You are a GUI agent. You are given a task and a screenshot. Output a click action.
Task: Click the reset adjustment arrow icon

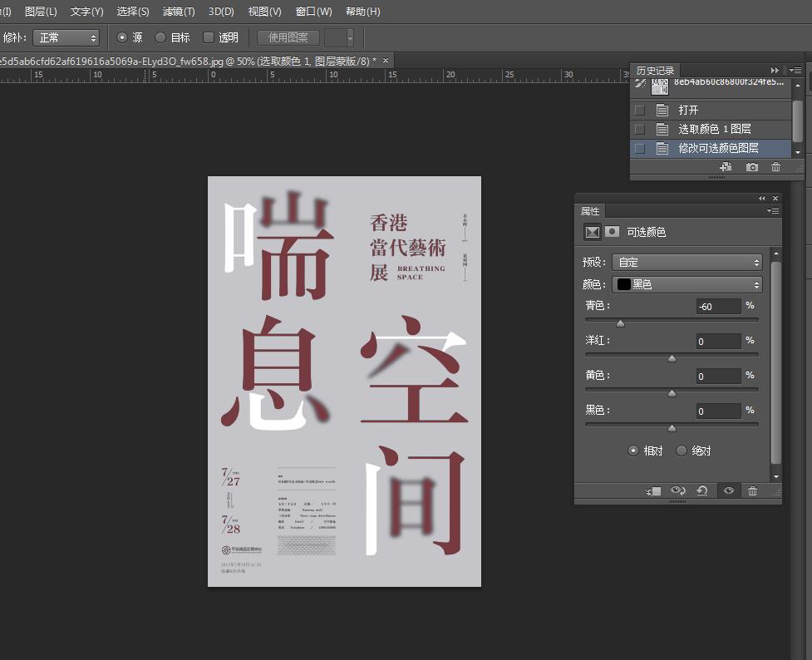tap(701, 490)
